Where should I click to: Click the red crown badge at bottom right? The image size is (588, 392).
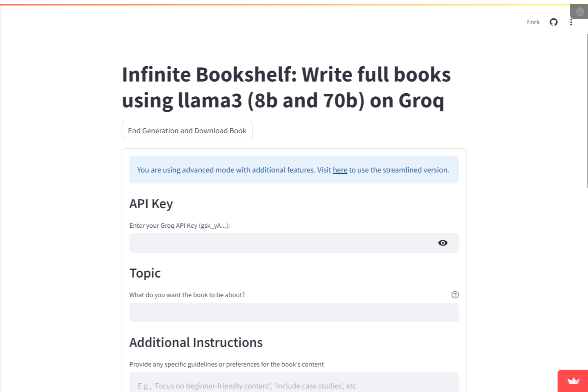point(573,382)
